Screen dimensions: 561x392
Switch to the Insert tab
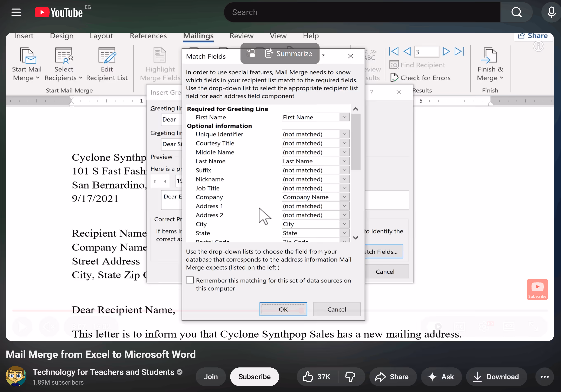tap(24, 36)
